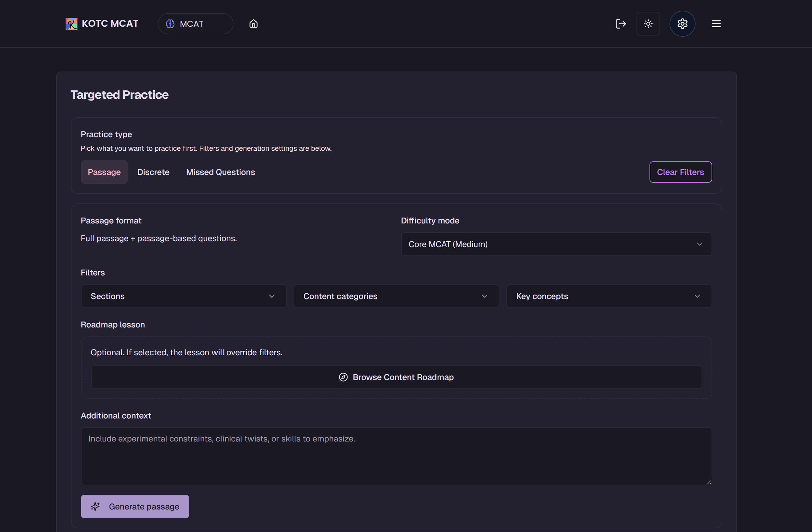This screenshot has width=812, height=532.
Task: Click the logout arrow icon
Action: (621, 23)
